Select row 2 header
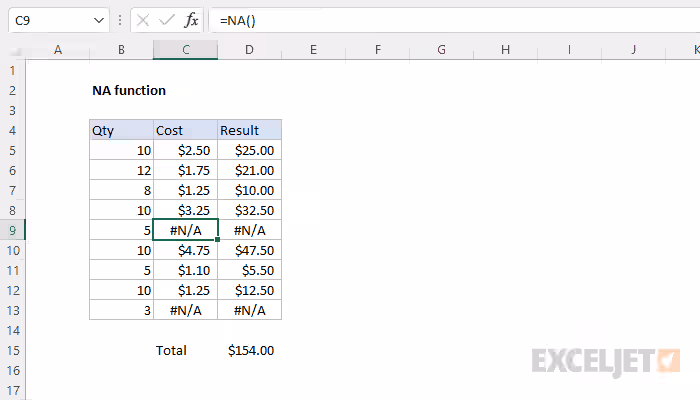The width and height of the screenshot is (700, 400). [x=12, y=91]
